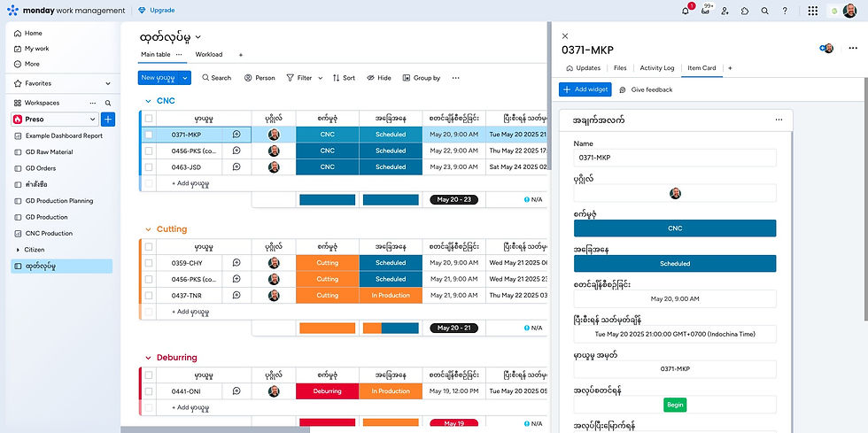Expand the Citizen folder
Screen dimensions: 868x433
(17, 250)
